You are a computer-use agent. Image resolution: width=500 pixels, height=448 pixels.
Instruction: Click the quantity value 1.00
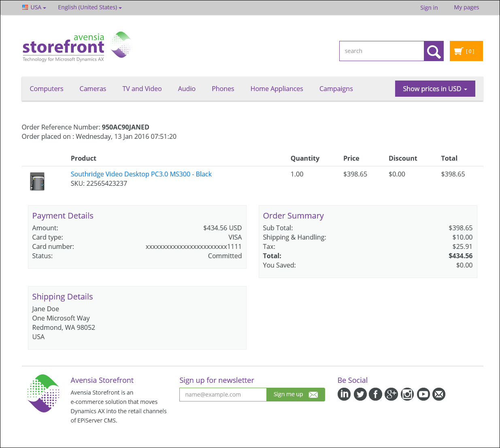297,174
